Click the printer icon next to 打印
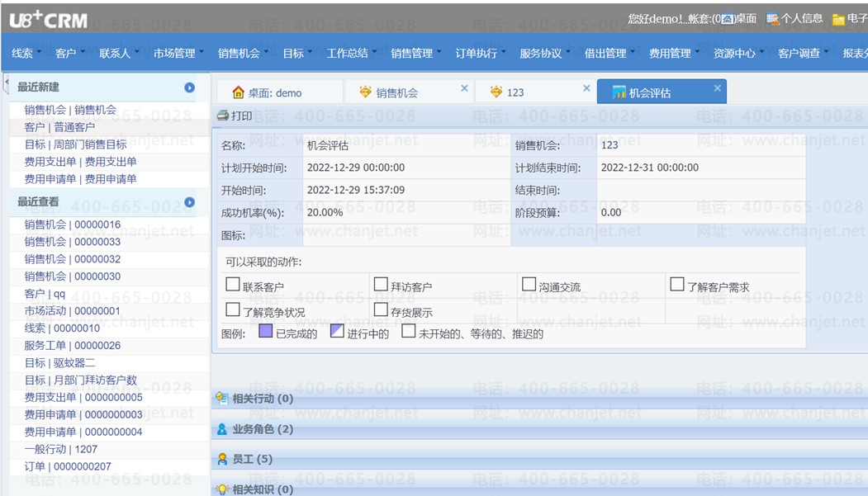 coord(222,116)
